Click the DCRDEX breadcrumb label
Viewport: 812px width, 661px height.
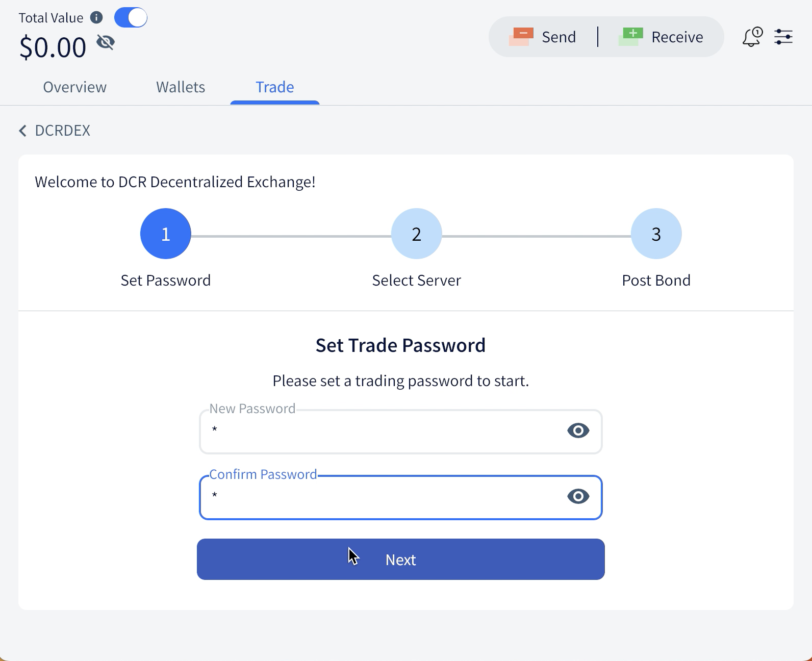(62, 131)
